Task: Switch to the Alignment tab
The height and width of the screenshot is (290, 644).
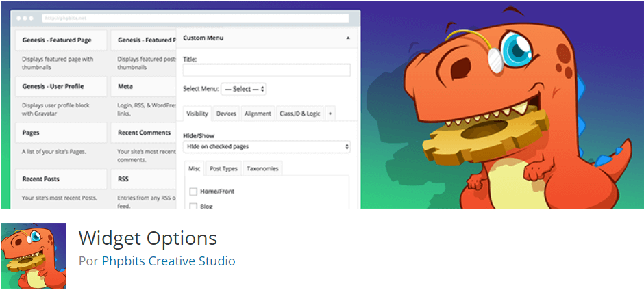Action: [x=258, y=114]
